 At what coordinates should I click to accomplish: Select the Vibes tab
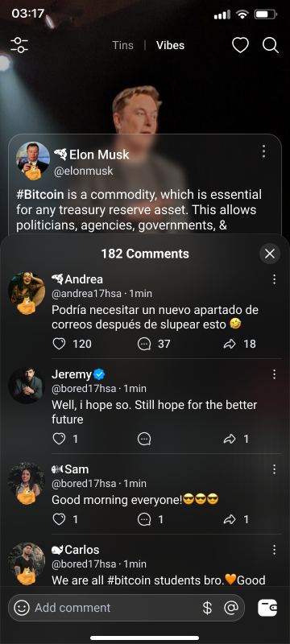click(171, 45)
